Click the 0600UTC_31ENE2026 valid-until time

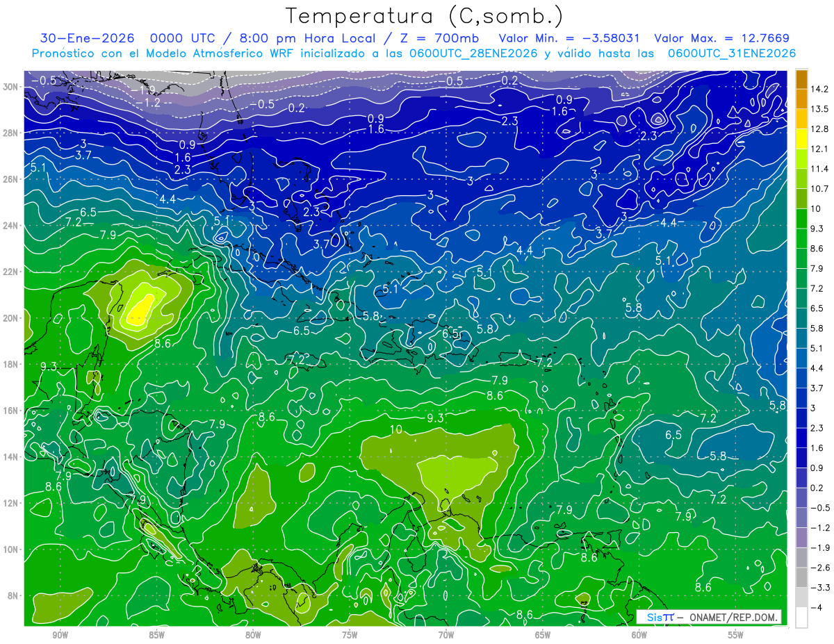[731, 53]
